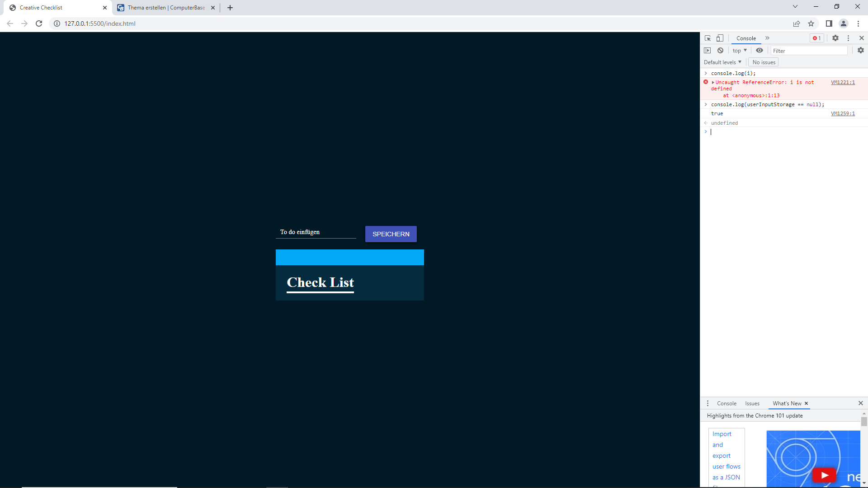
Task: Create live expression with eye icon
Action: 759,51
